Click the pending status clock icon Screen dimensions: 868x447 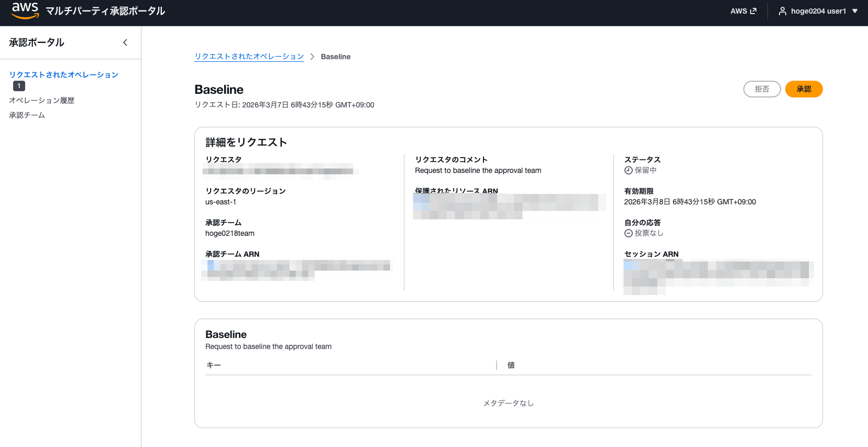pyautogui.click(x=628, y=170)
